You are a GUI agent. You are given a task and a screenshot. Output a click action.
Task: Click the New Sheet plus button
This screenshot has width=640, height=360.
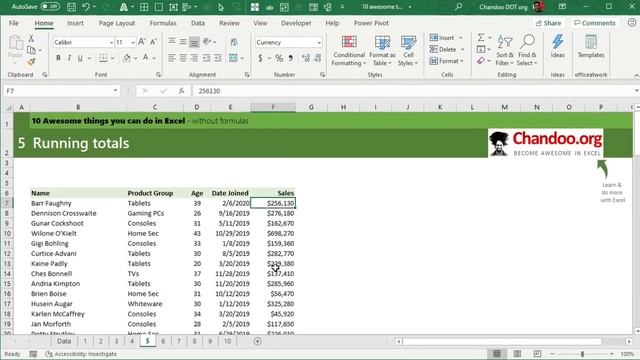tap(258, 341)
